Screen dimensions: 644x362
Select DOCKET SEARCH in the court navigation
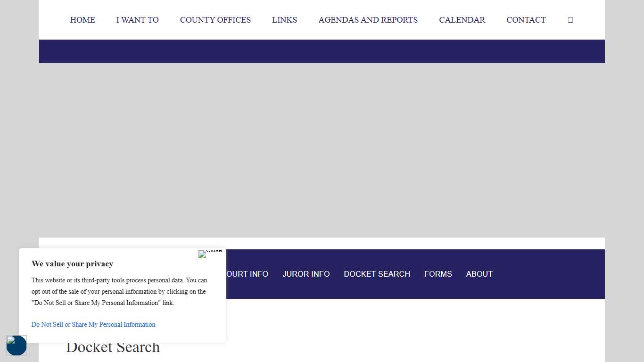click(x=377, y=274)
